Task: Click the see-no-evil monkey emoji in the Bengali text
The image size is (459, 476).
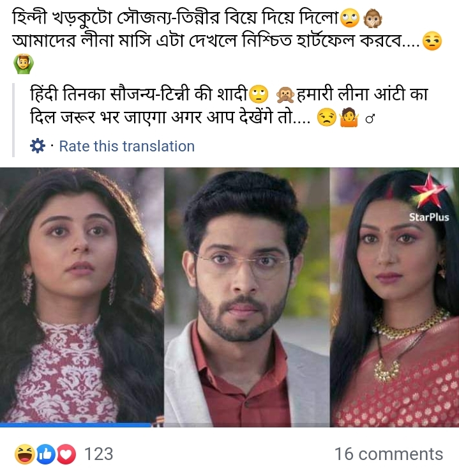Action: pos(372,18)
